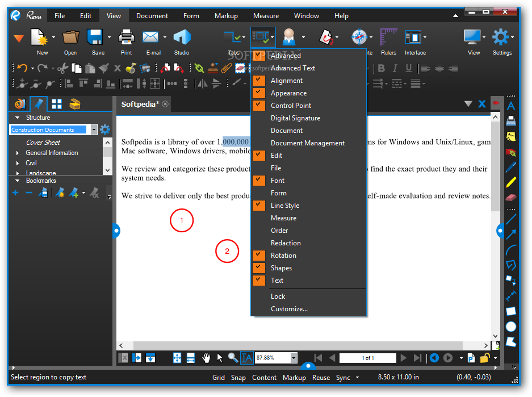Click the Bookmarks panel tab icon

39,104
